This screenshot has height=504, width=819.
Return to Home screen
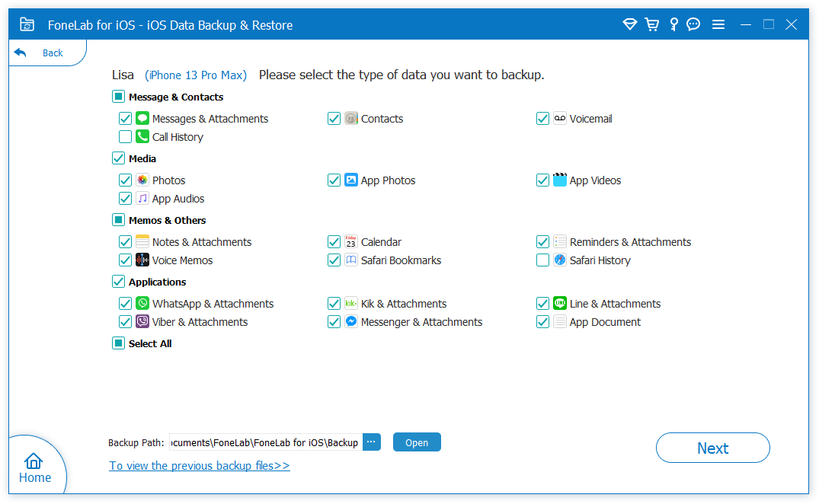coord(34,468)
